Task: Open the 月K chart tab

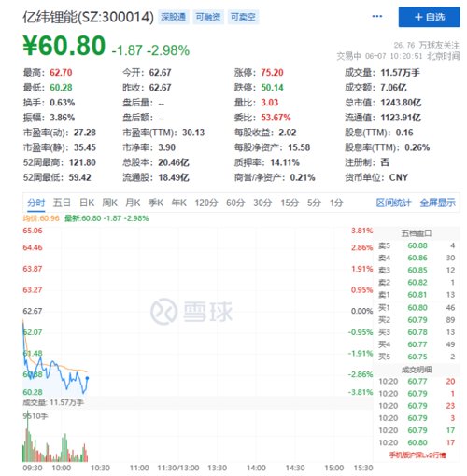Action: pos(133,203)
